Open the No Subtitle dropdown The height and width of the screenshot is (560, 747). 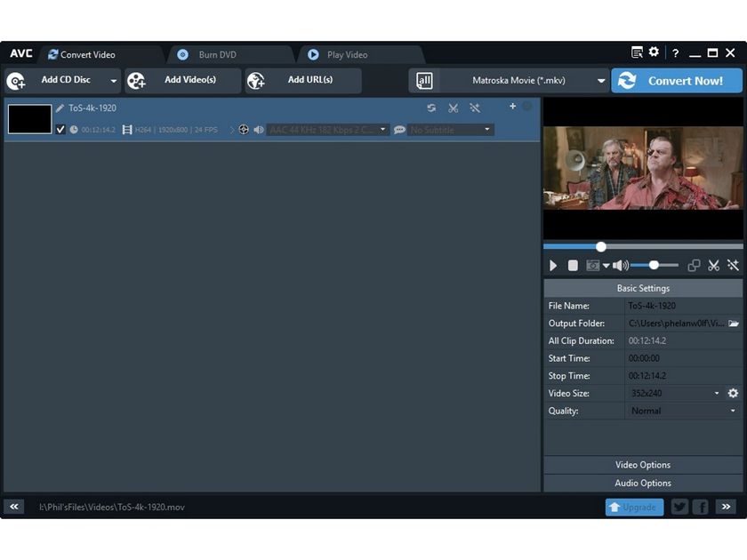click(x=449, y=129)
